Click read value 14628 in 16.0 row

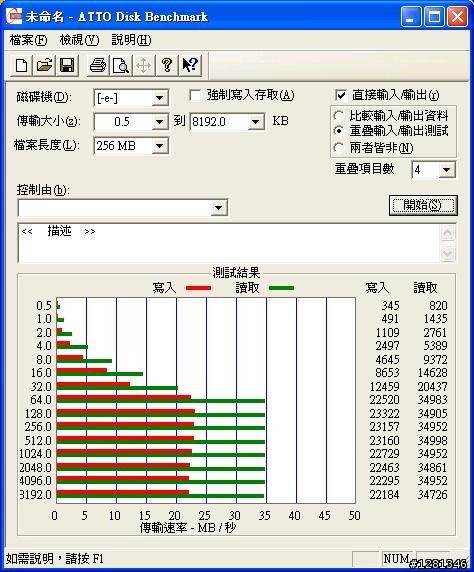point(432,373)
